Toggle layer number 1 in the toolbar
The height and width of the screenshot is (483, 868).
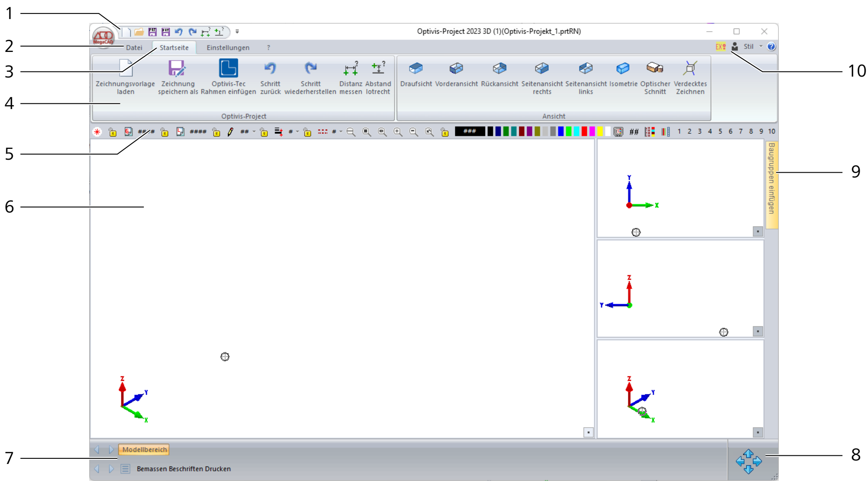[x=679, y=131]
